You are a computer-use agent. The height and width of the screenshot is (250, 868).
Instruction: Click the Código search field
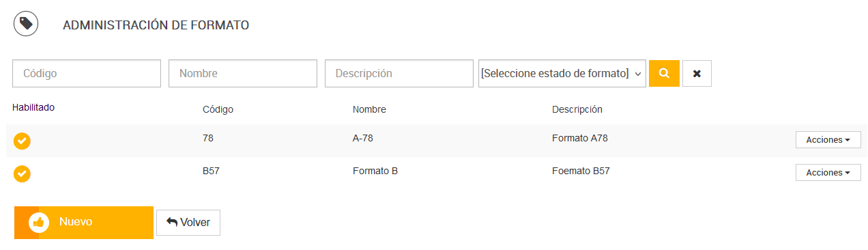pyautogui.click(x=87, y=73)
